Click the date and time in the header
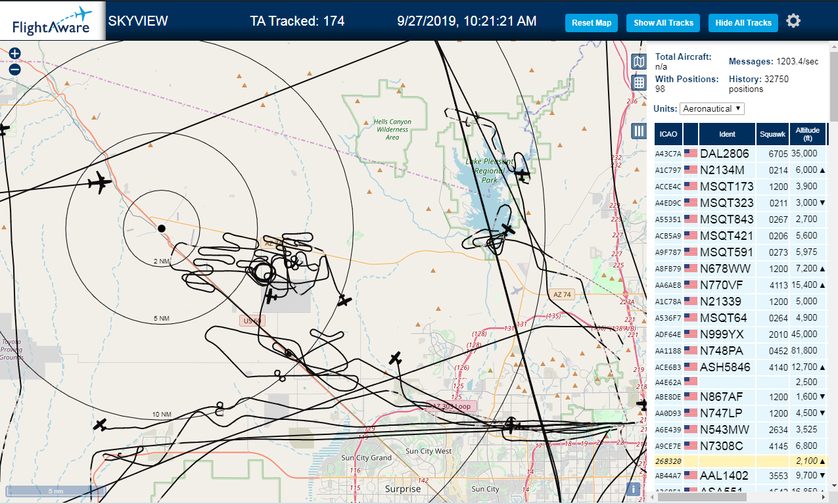The width and height of the screenshot is (838, 504). click(467, 21)
